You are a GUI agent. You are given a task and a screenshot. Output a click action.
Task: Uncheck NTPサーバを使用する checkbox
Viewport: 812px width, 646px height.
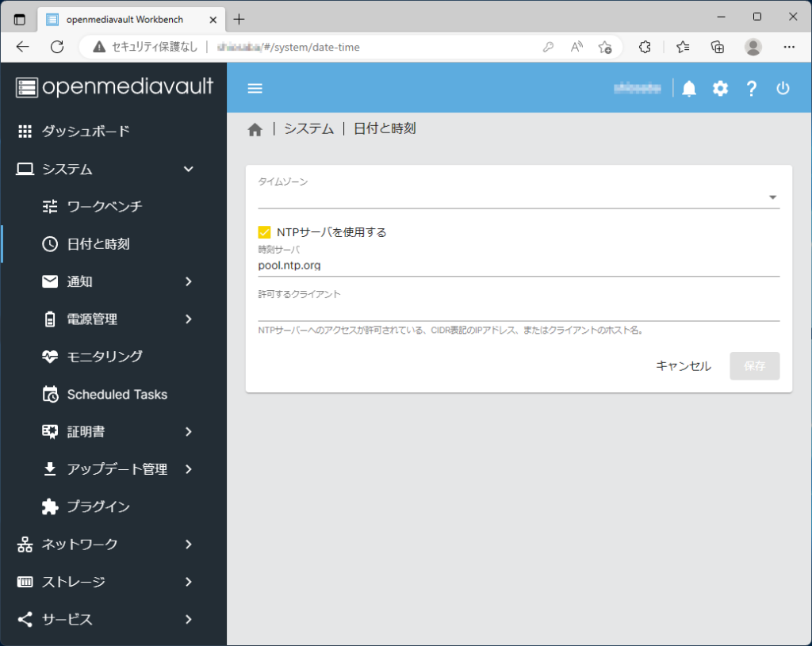[x=265, y=232]
